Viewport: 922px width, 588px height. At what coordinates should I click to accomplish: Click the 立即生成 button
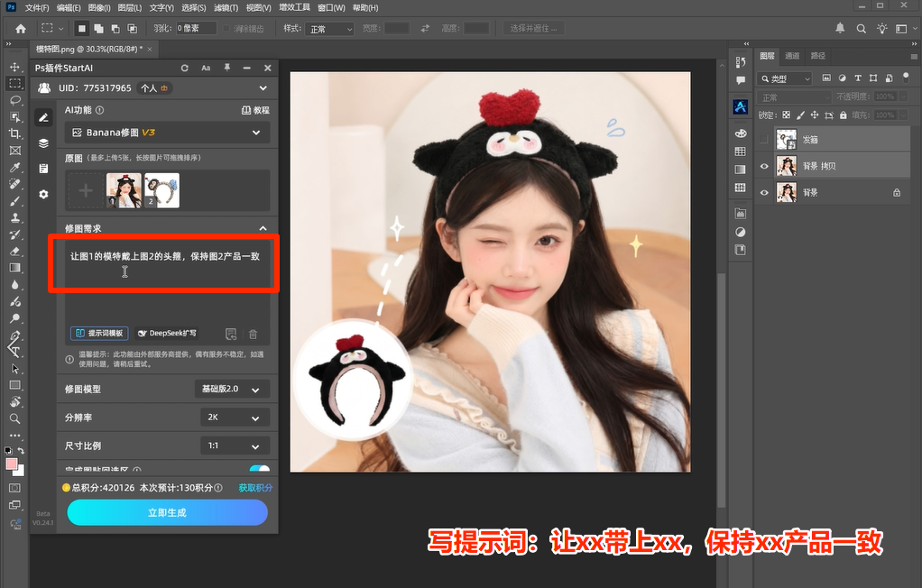[167, 513]
